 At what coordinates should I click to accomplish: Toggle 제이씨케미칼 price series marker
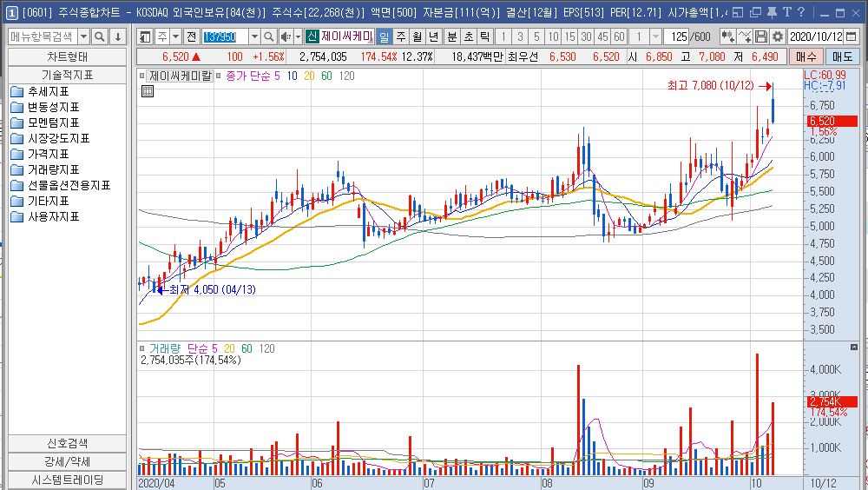point(142,76)
